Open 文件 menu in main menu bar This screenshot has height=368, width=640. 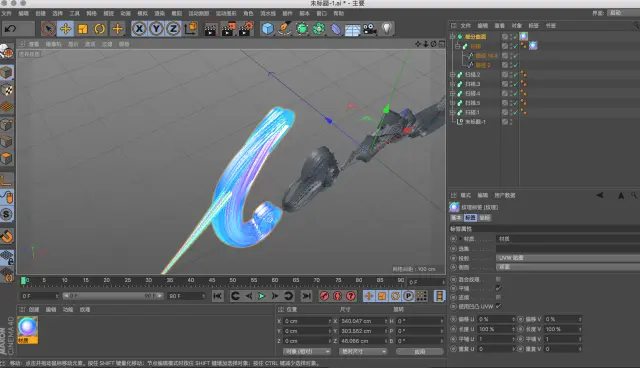[x=7, y=13]
